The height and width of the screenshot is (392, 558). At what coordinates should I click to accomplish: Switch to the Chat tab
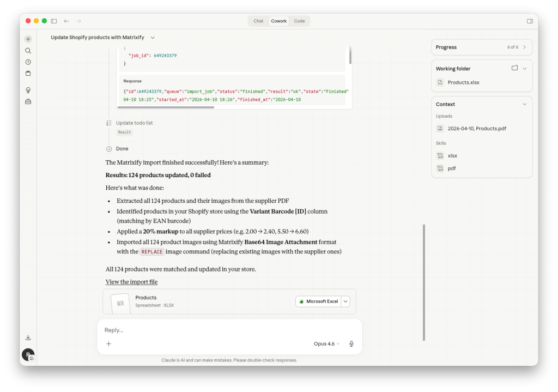tap(258, 21)
